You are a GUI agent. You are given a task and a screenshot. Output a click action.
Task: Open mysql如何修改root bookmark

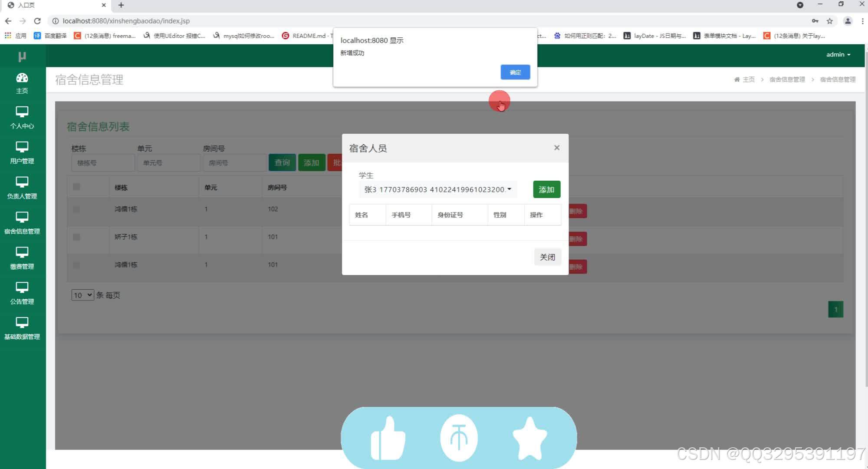(x=243, y=36)
